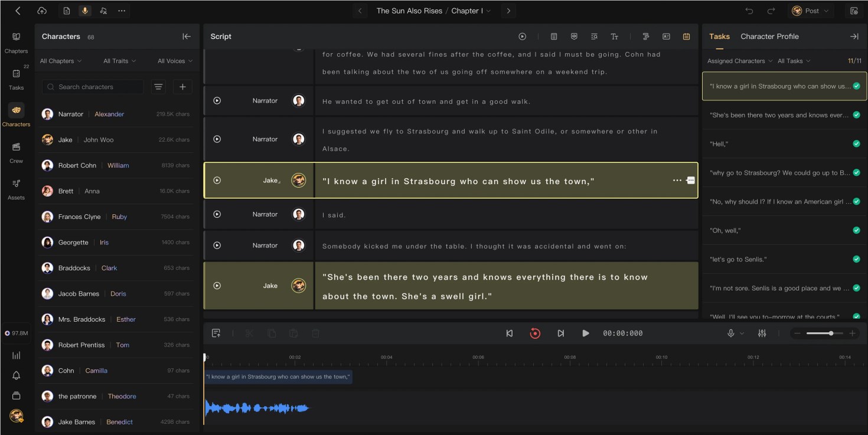Select the Tasks tab in right panel
Screen dimensions: 868x435
click(x=719, y=37)
